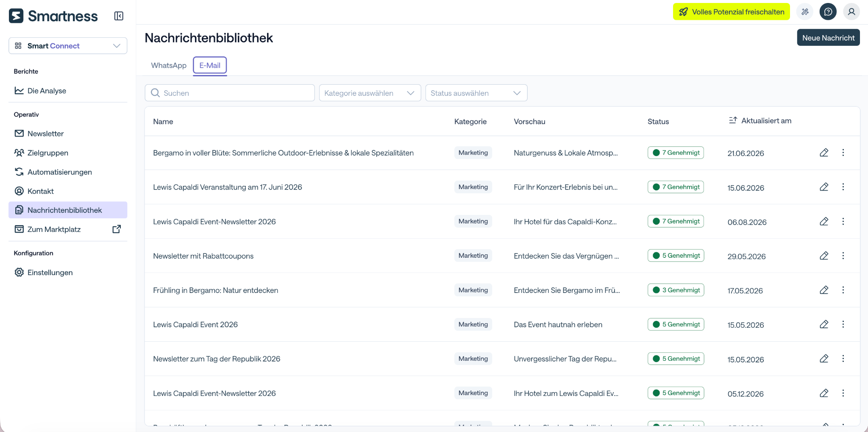Edit Lewis Capaldi Event 2026 message
This screenshot has height=432, width=868.
[x=824, y=324]
